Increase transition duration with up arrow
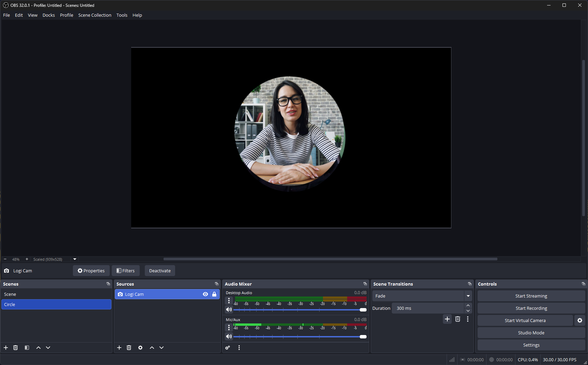588x365 pixels. 468,305
